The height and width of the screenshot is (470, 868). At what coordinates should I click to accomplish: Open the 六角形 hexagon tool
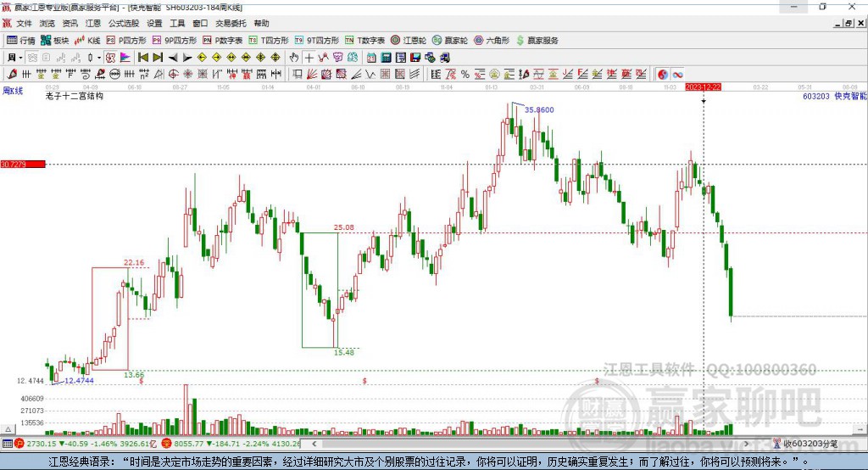tap(492, 41)
